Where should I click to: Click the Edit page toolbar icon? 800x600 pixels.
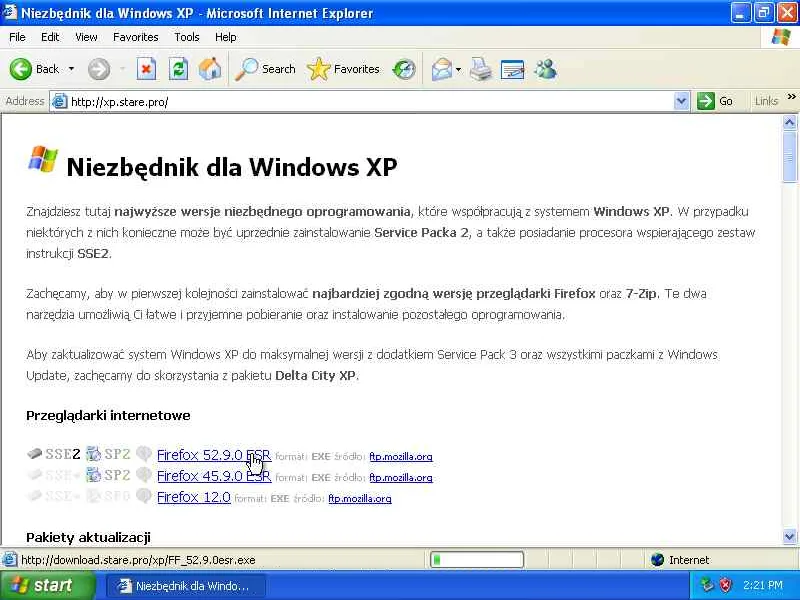point(513,69)
